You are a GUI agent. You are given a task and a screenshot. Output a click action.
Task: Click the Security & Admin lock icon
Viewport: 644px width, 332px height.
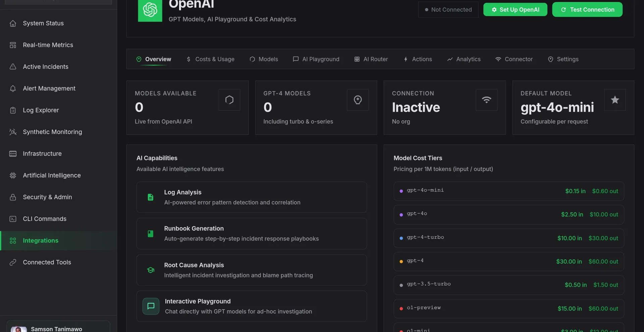pos(13,197)
